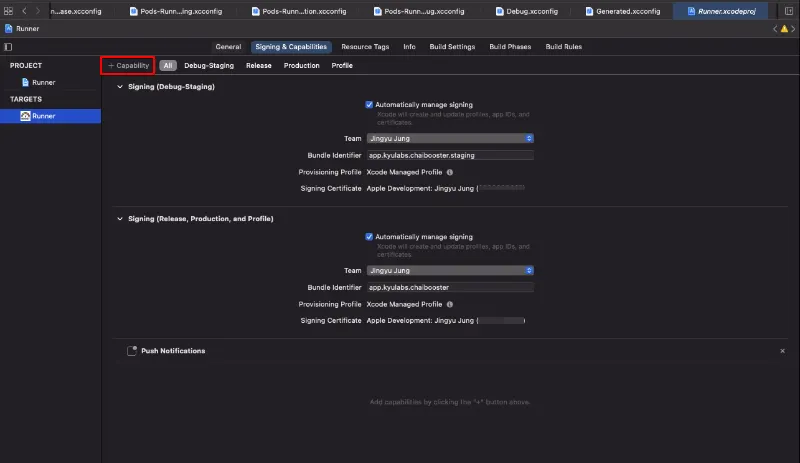Open the editor split view icon
Screen dimensions: 800x463
[791, 10]
